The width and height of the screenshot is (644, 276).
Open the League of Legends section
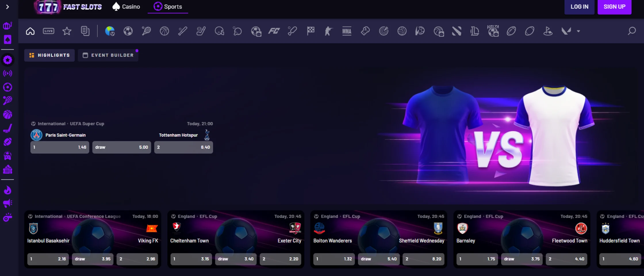point(475,31)
